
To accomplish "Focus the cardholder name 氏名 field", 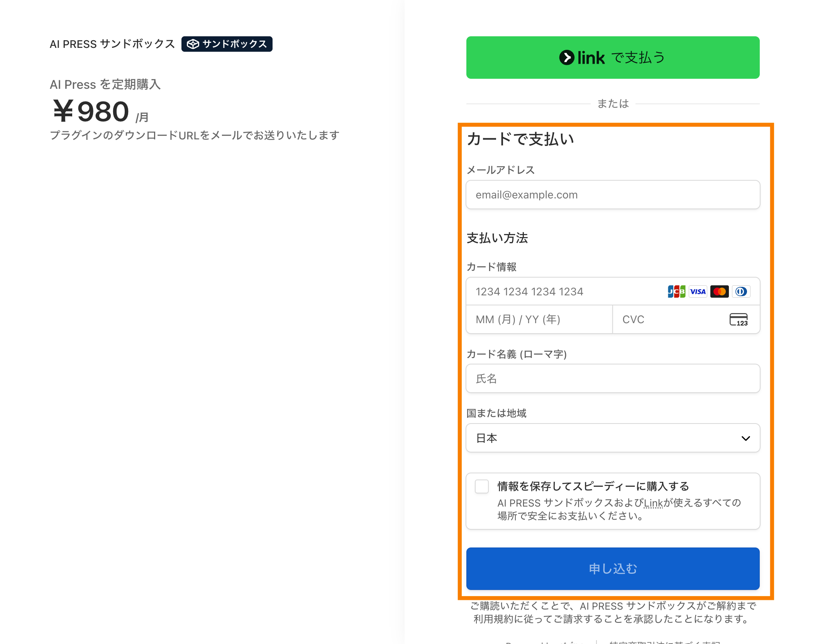I will (613, 379).
